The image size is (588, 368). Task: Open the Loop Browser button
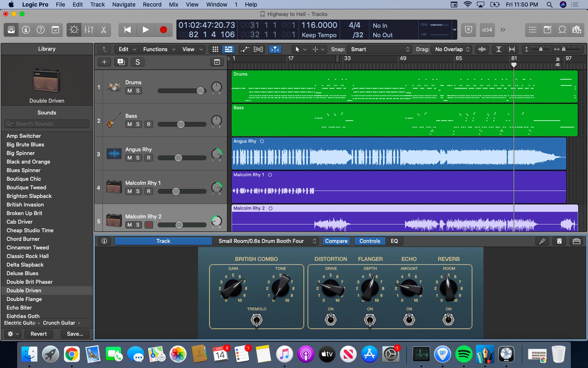tap(562, 30)
